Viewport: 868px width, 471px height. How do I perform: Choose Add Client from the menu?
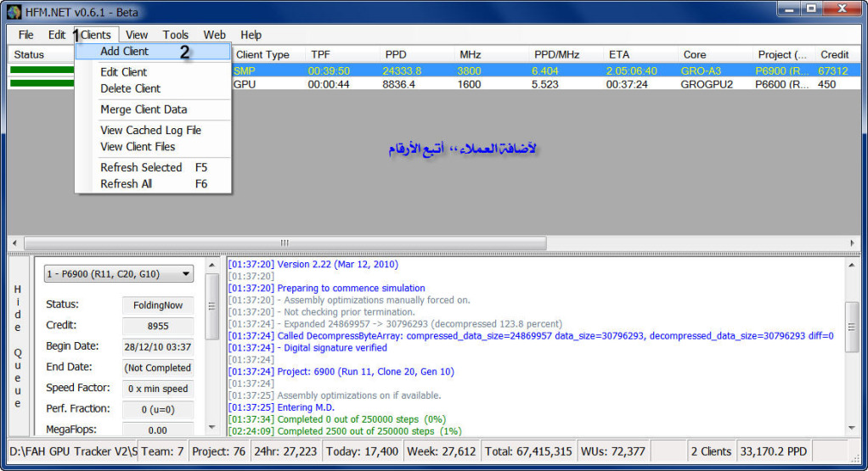pos(153,52)
